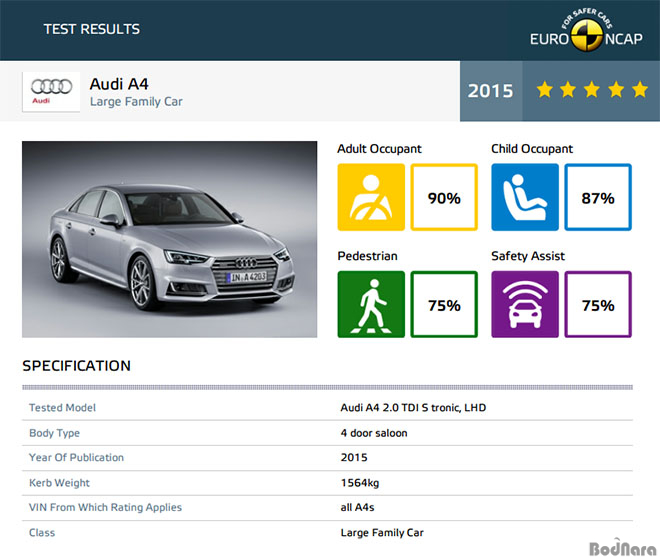Click the 1564kg value
Screen dimensions: 660x559
(x=360, y=483)
